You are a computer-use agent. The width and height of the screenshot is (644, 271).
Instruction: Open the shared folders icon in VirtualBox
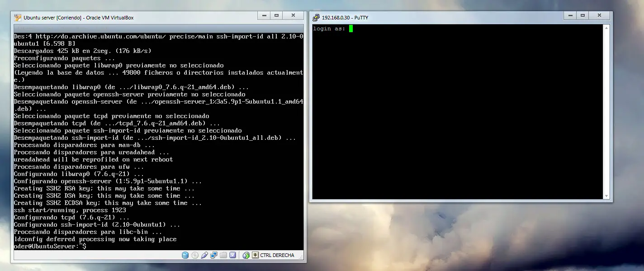tap(223, 255)
